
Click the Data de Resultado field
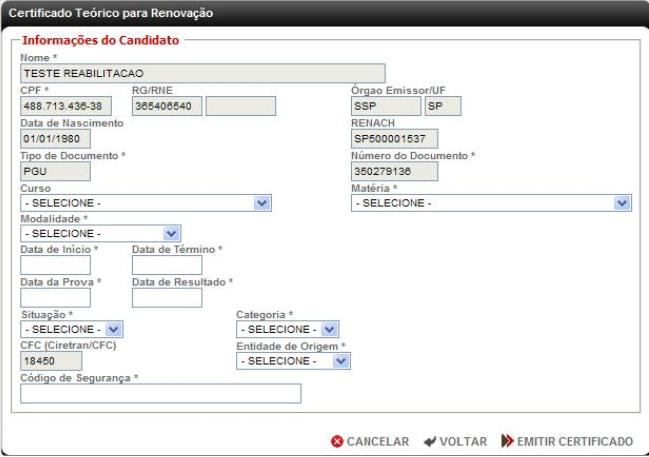[x=167, y=298]
